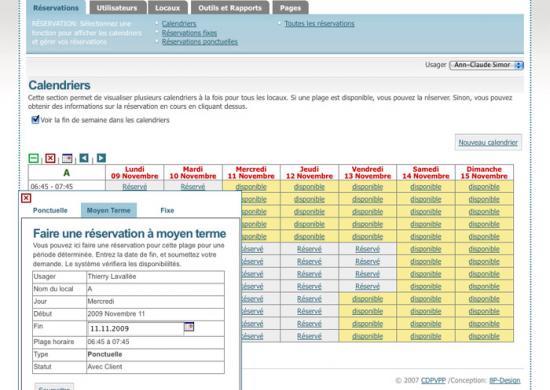Toggle weekend display checkbox in calendars
This screenshot has width=550, height=390.
click(35, 120)
